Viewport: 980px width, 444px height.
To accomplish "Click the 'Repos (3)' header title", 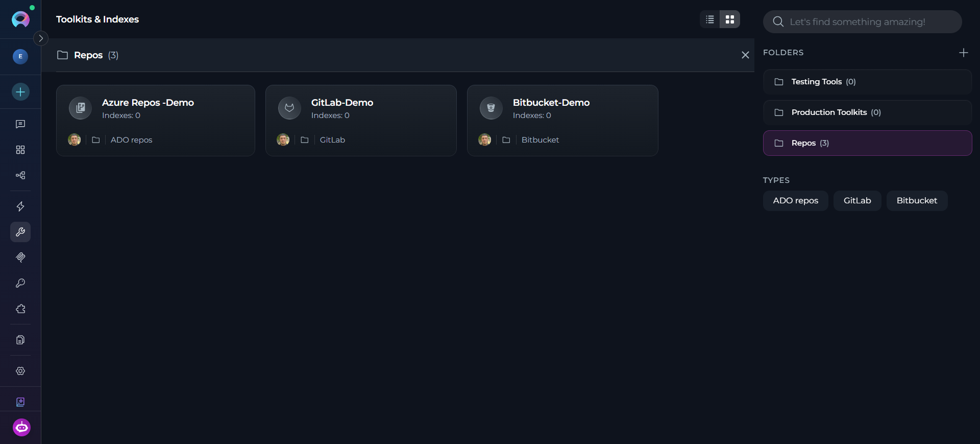I will (96, 55).
